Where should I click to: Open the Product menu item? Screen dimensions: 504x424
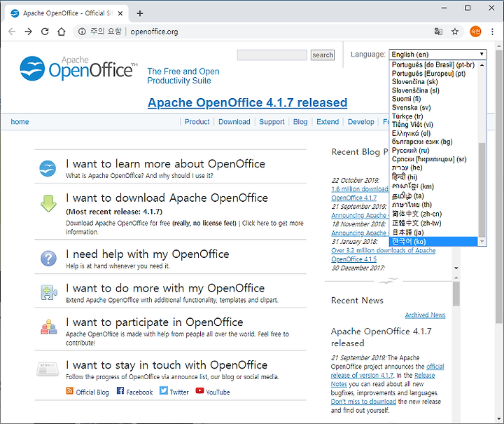click(197, 122)
